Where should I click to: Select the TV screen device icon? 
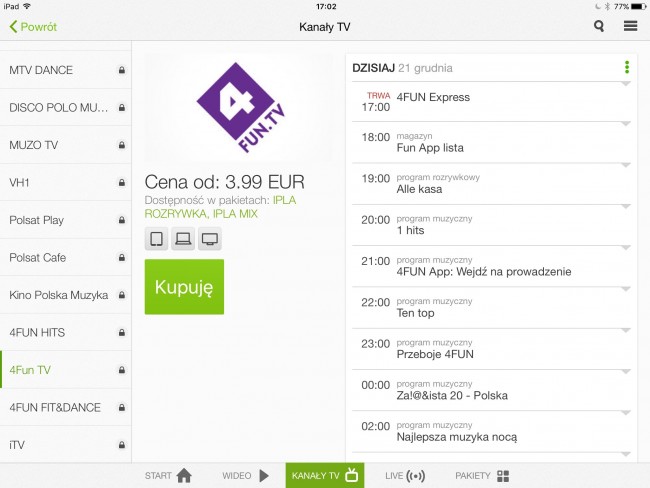click(x=210, y=239)
